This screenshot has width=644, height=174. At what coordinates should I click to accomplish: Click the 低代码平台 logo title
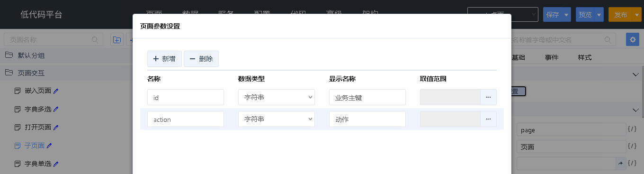click(41, 14)
